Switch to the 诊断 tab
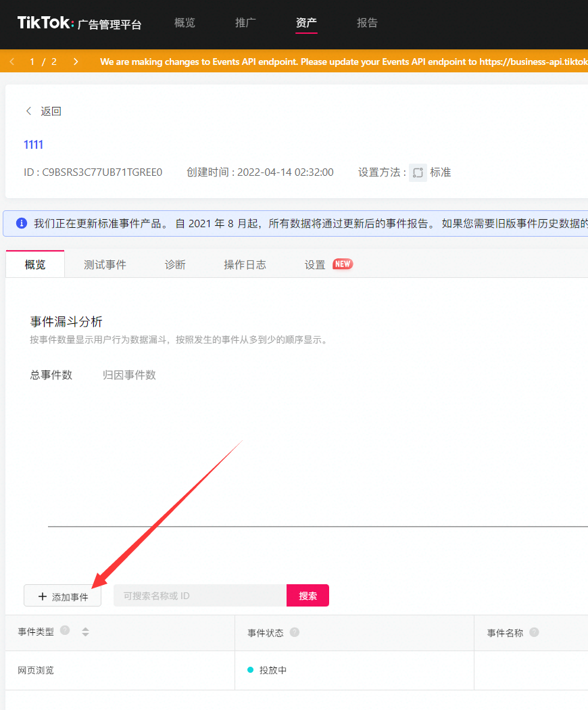 175,264
